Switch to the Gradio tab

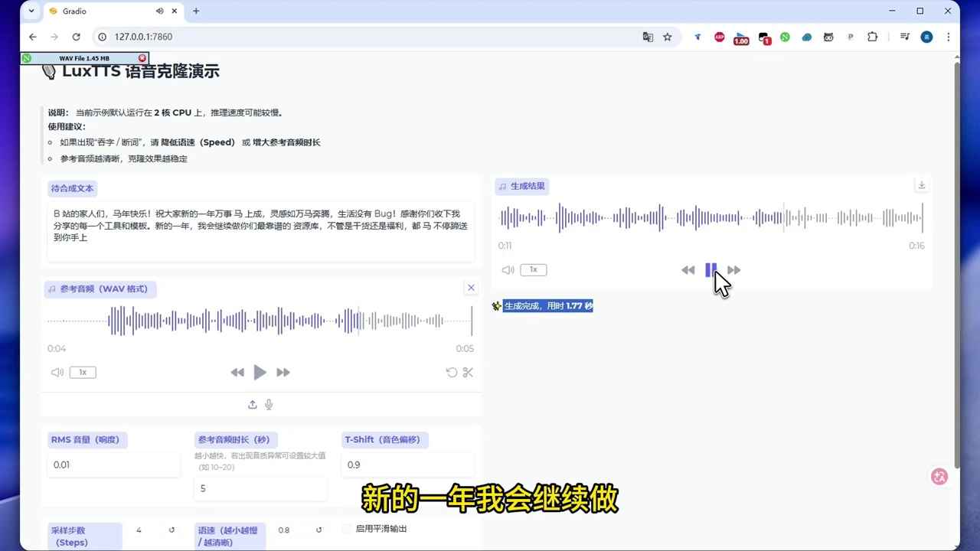pyautogui.click(x=113, y=11)
